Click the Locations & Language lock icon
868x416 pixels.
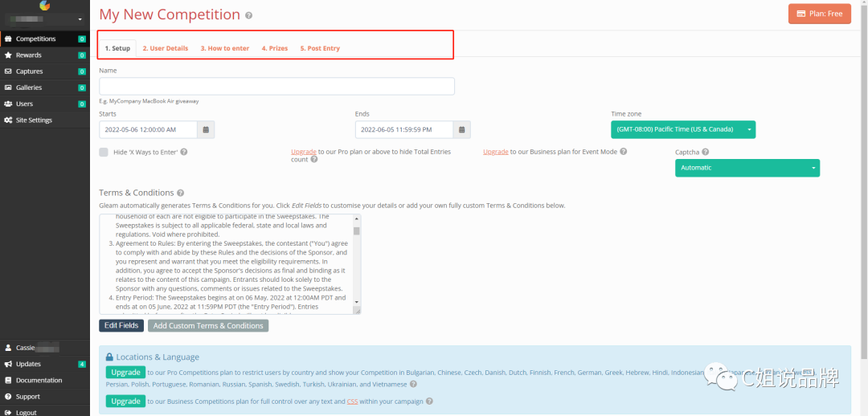point(109,357)
